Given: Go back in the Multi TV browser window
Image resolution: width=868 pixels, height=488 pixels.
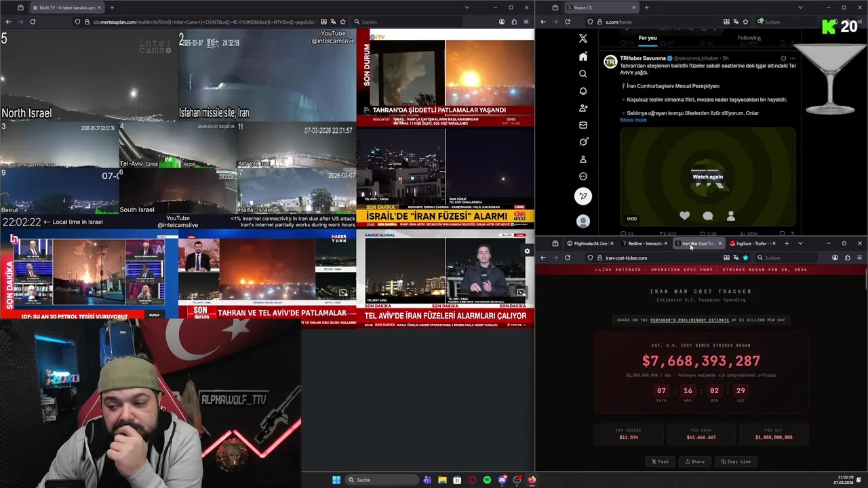Looking at the screenshot, I should 8,22.
